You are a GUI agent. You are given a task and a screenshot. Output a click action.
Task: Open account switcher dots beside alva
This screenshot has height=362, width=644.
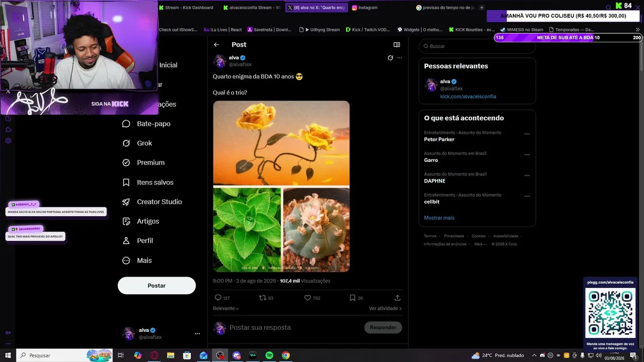pyautogui.click(x=197, y=333)
